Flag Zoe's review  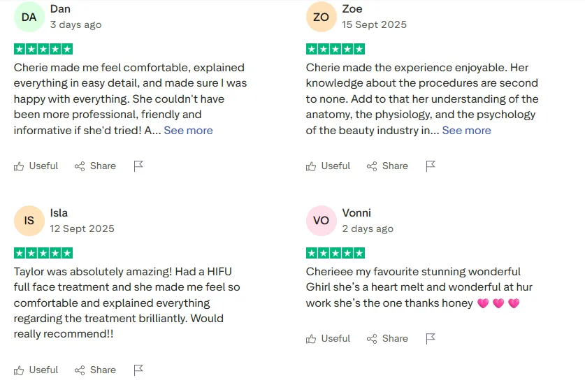pos(431,166)
